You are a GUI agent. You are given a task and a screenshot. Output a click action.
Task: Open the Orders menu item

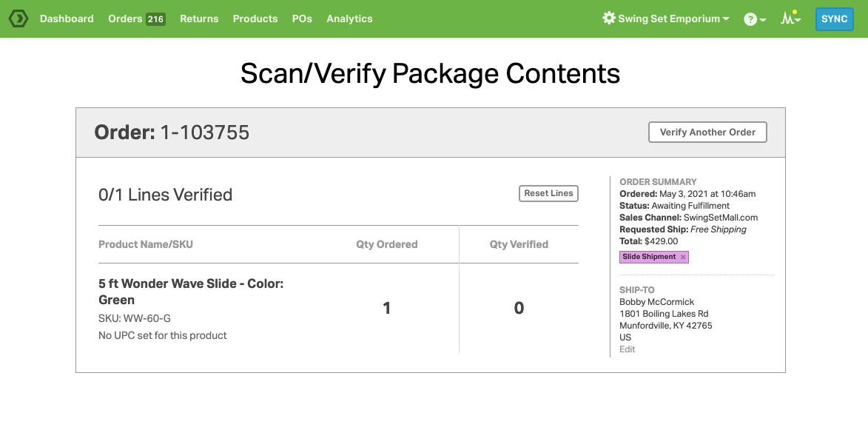click(x=125, y=19)
